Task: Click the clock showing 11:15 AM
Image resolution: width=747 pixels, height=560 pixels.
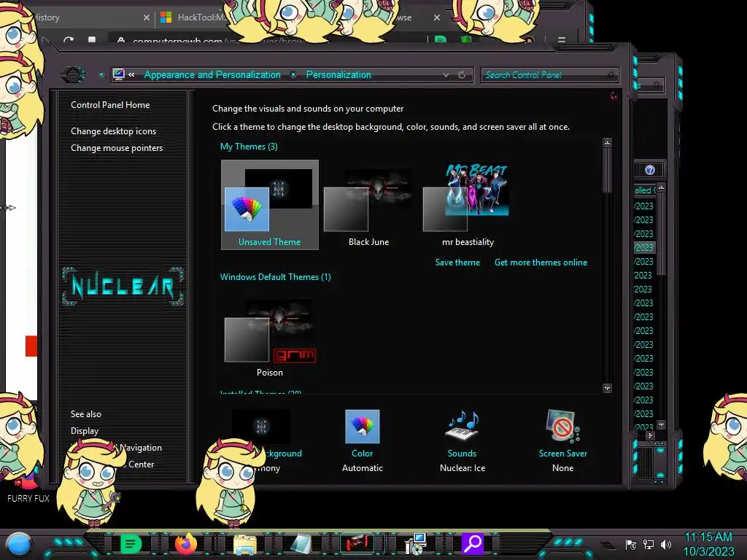Action: [x=708, y=544]
